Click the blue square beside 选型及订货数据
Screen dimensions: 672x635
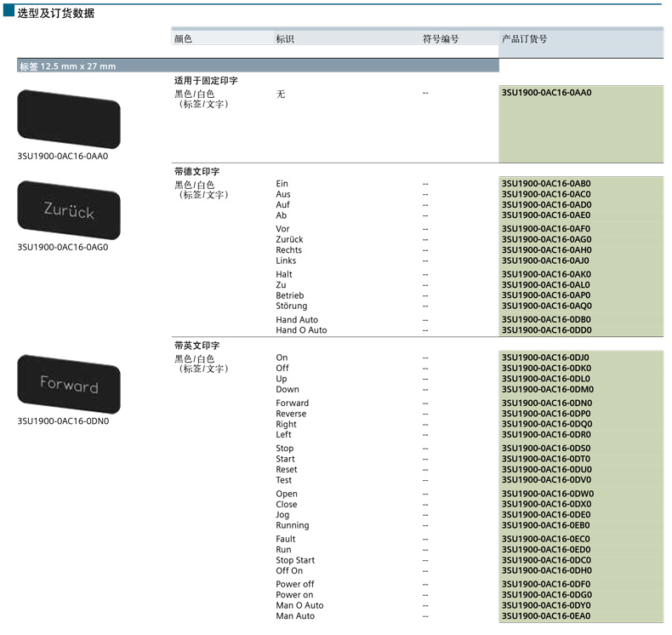click(9, 13)
